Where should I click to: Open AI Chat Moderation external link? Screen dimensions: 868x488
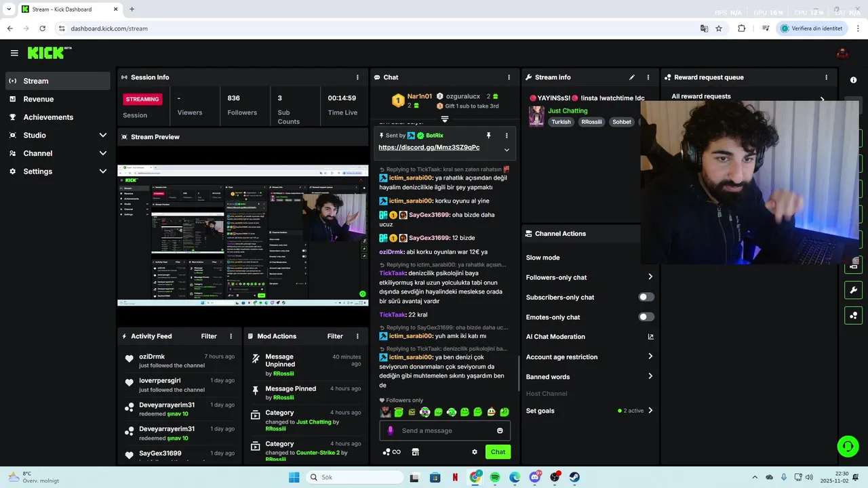point(650,337)
